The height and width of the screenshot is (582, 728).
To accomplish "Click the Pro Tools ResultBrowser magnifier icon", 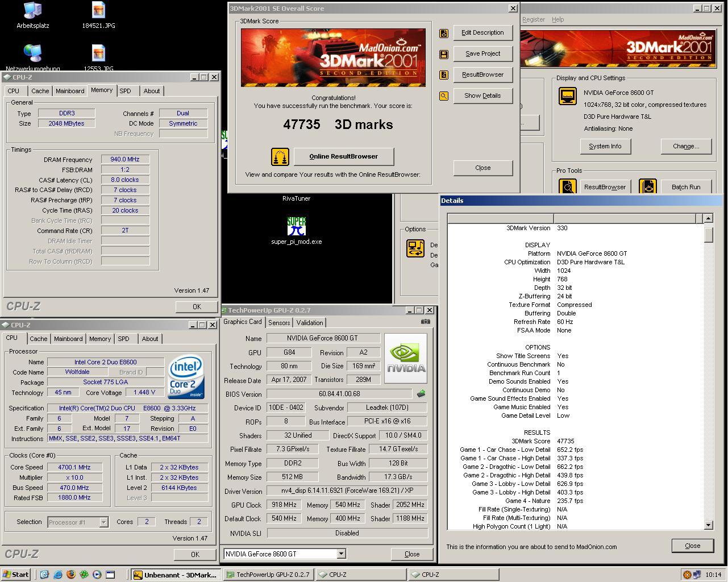I will click(x=568, y=186).
